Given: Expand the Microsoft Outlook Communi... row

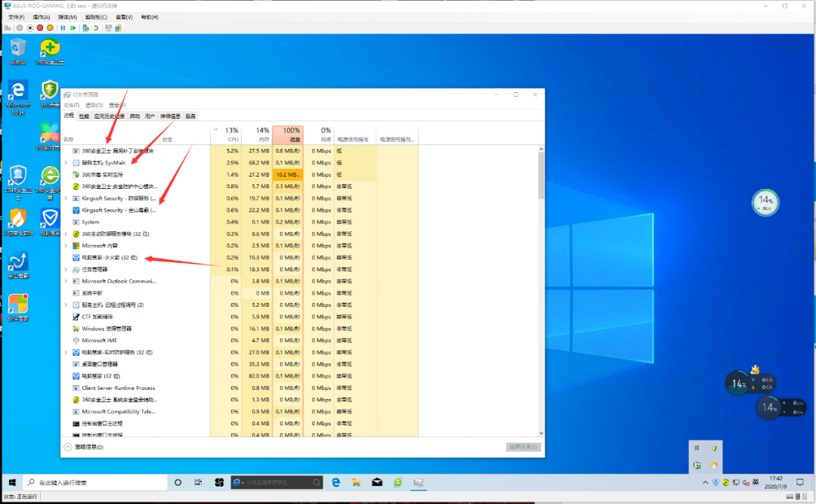Looking at the screenshot, I should [66, 281].
